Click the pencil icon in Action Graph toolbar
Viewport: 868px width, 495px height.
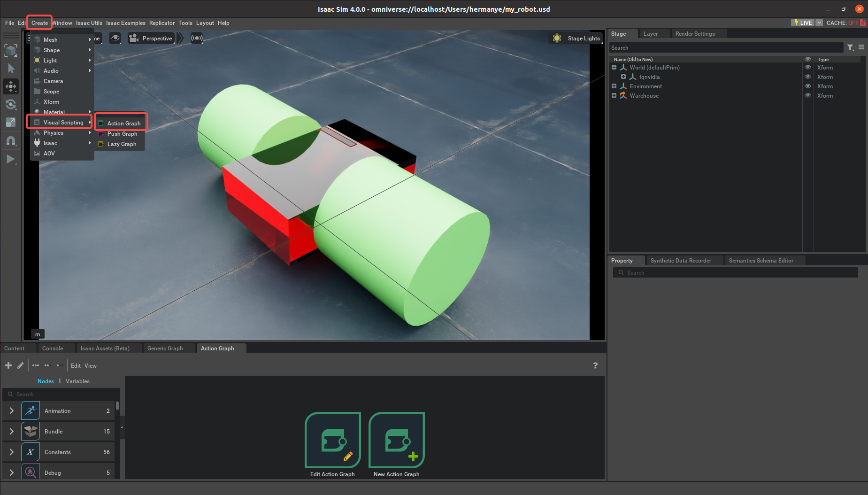tap(20, 365)
